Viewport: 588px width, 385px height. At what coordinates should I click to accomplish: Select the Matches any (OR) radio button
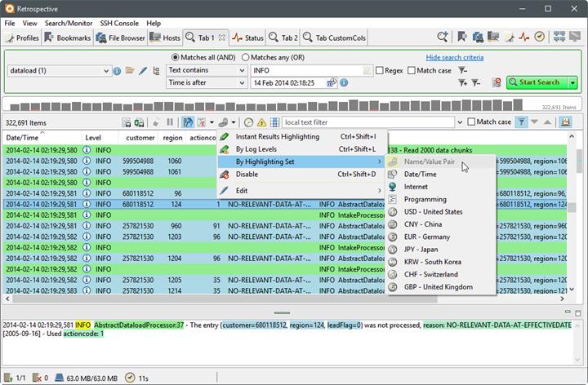click(245, 57)
